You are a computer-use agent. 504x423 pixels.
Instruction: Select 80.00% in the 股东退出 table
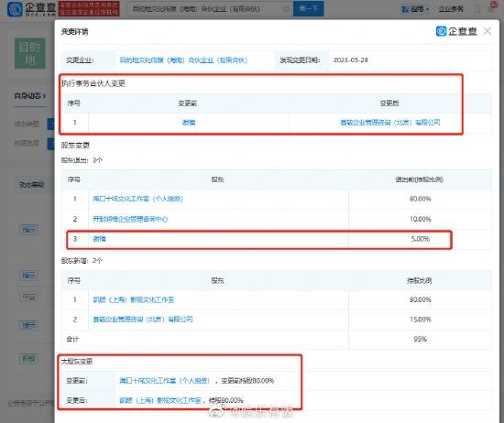point(420,199)
